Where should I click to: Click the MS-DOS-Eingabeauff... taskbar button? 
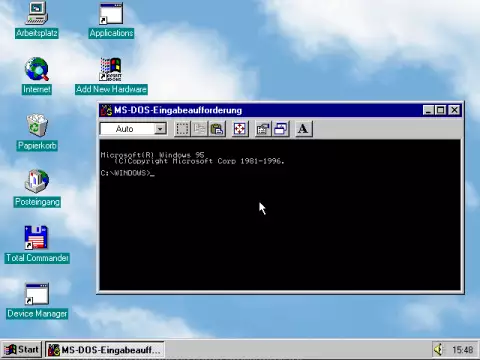pos(105,350)
